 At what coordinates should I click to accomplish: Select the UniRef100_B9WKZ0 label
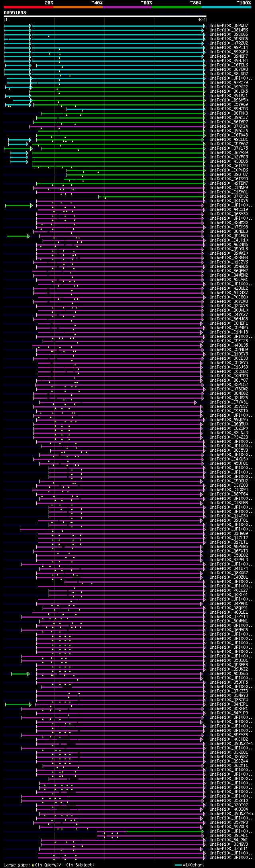pos(229,254)
